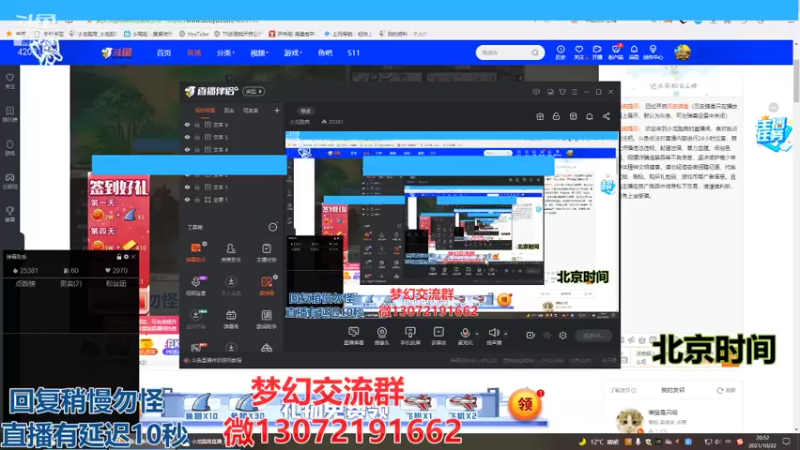Select the 全屏 1 source row
The height and width of the screenshot is (450, 800).
coord(232,200)
